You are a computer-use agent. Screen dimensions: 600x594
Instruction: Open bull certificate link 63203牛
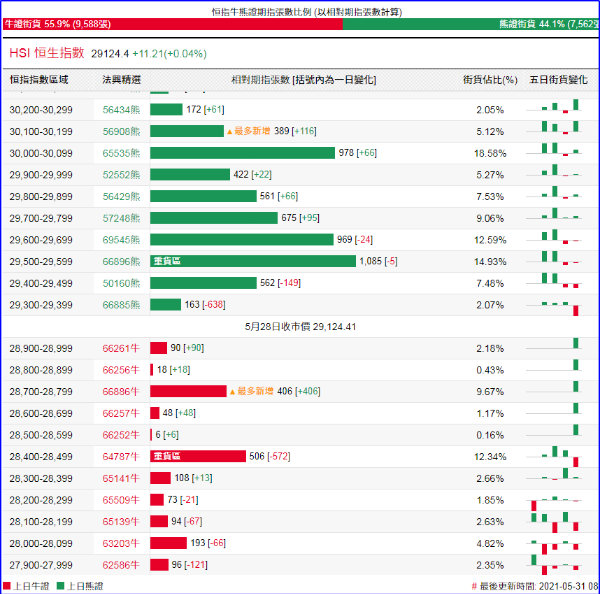(121, 543)
